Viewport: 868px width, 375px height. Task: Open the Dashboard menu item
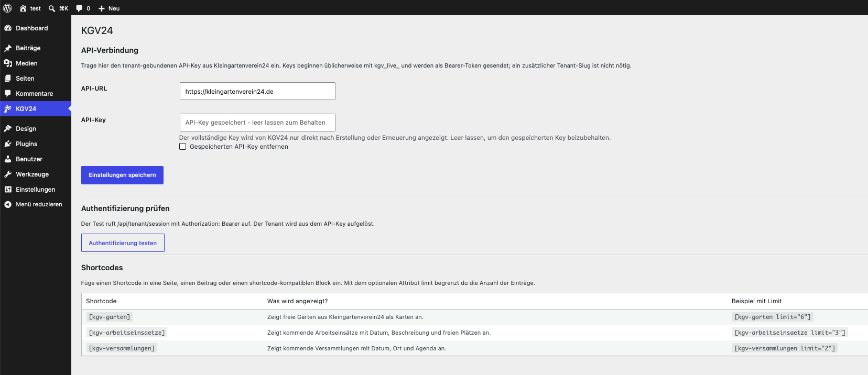pos(36,28)
